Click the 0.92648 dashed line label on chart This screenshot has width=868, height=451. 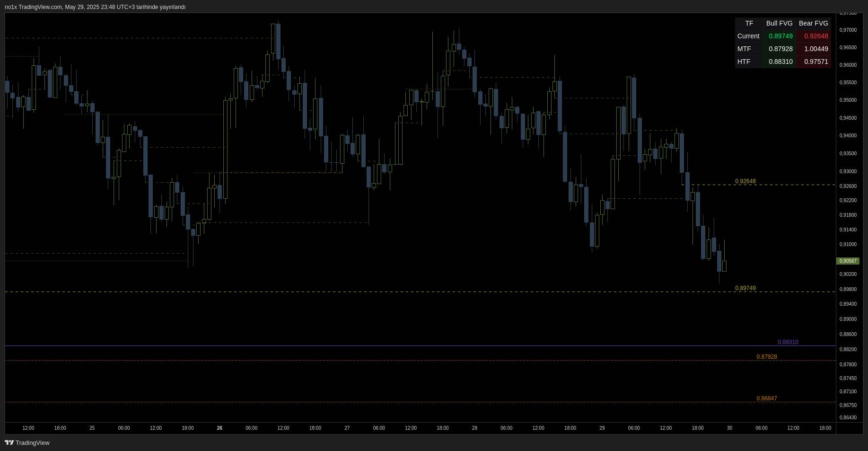click(x=745, y=181)
